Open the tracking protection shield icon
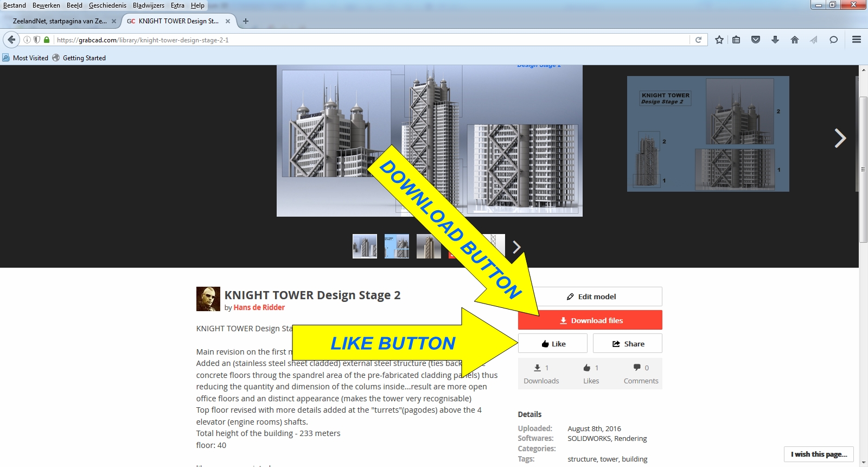 point(37,40)
